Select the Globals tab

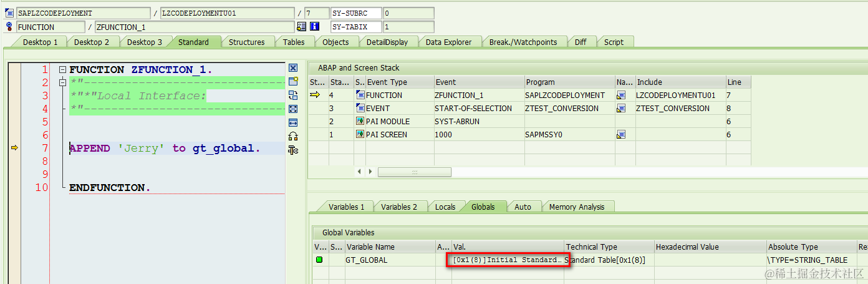pyautogui.click(x=483, y=207)
